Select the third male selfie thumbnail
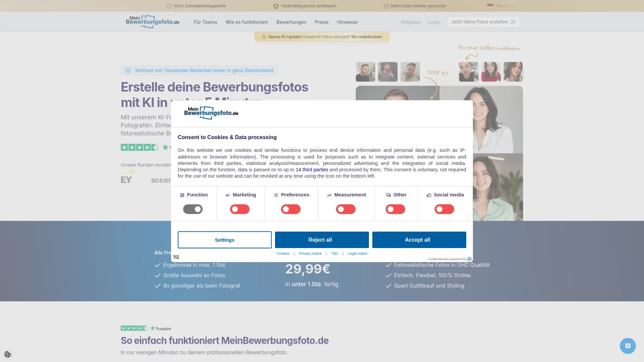The height and width of the screenshot is (362, 644). point(410,72)
